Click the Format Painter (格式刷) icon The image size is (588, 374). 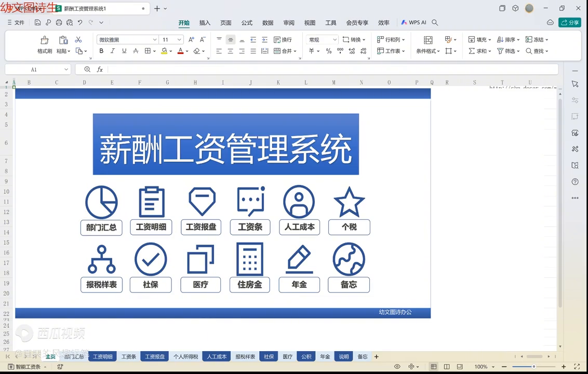tap(45, 41)
